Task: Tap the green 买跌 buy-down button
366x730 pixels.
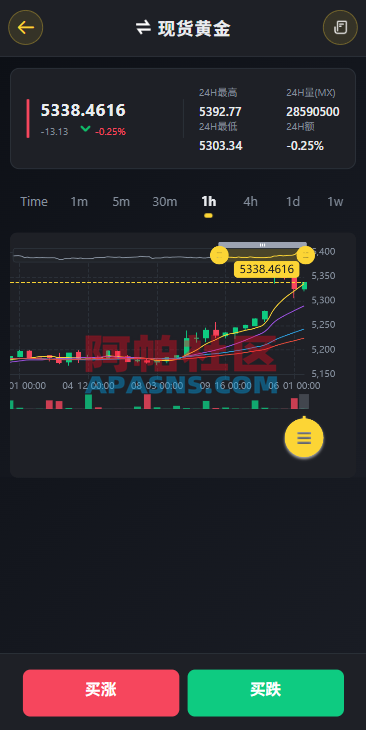Action: tap(266, 693)
